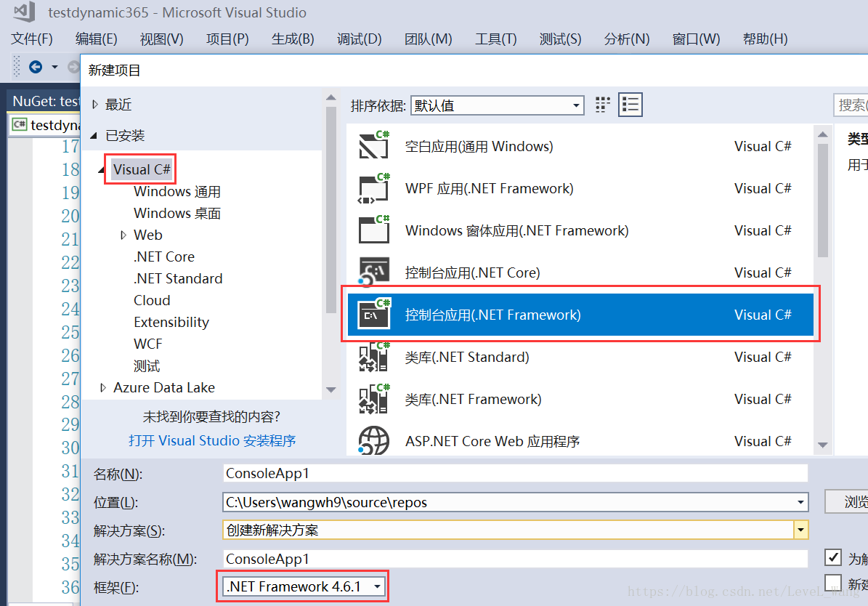The width and height of the screenshot is (868, 606).
Task: Expand the 最近 (Recent) tree node
Action: click(x=95, y=104)
